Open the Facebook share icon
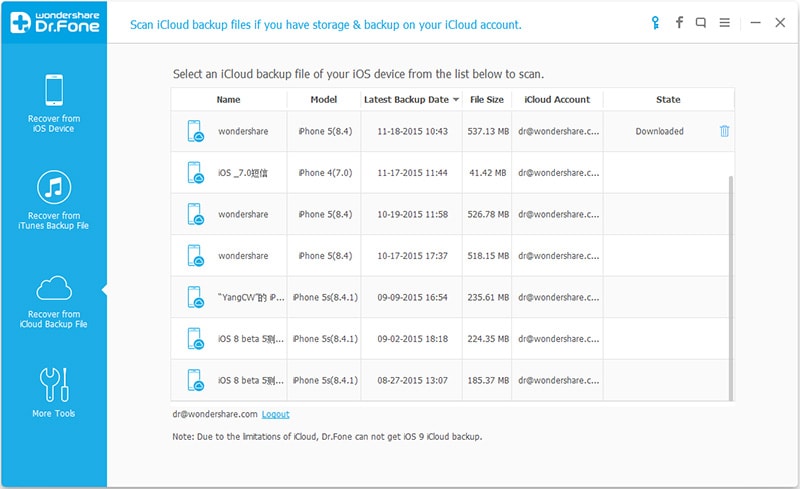This screenshot has width=800, height=489. coord(679,22)
